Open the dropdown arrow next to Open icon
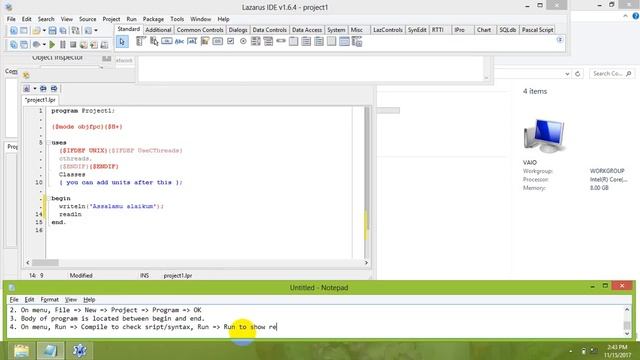Viewport: 640px width, 360px height. click(x=44, y=31)
